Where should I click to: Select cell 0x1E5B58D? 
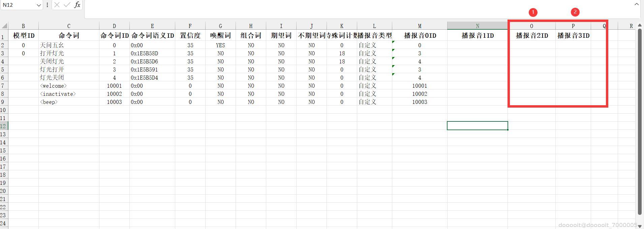152,53
